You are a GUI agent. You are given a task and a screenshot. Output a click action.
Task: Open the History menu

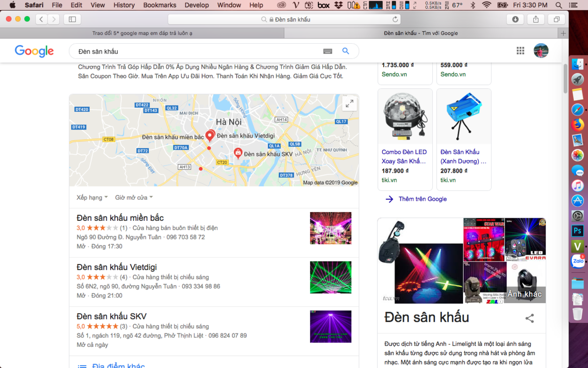[x=124, y=5]
